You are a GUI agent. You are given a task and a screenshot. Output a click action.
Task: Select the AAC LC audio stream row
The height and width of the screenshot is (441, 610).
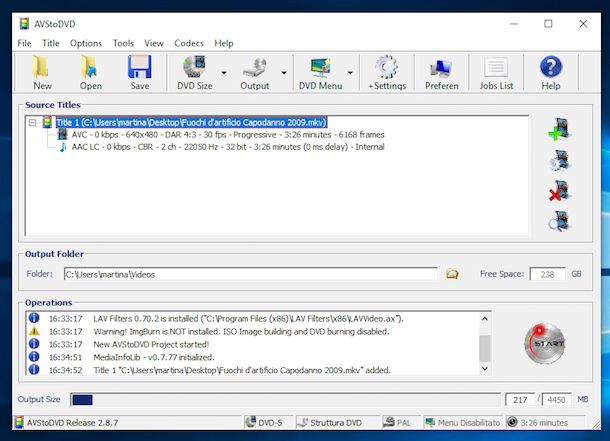click(x=228, y=147)
